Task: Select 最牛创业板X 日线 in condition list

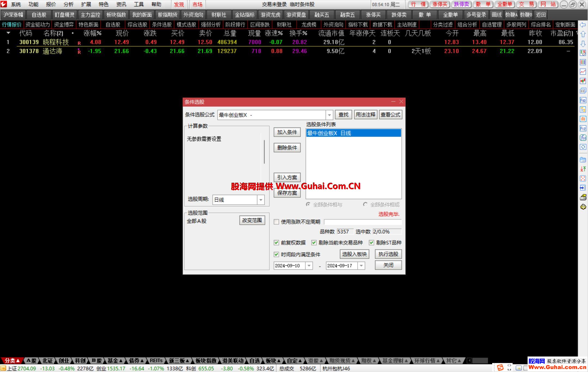Action: click(354, 133)
